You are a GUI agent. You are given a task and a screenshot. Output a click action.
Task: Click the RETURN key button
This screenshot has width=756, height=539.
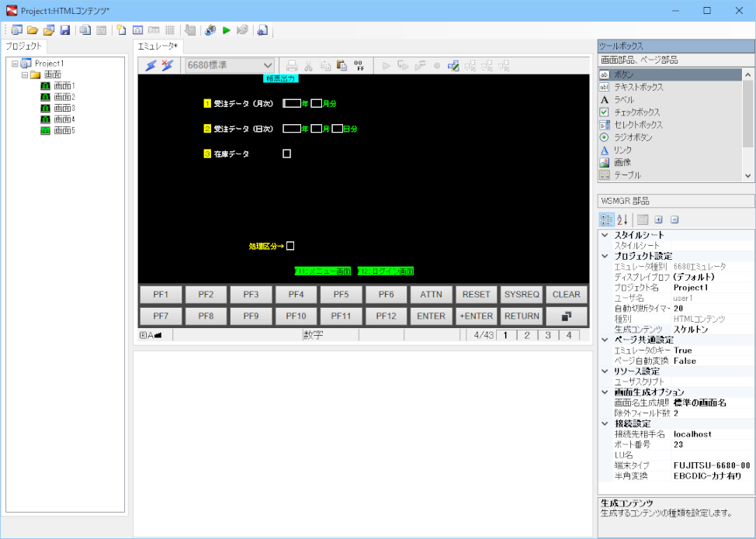click(x=522, y=316)
